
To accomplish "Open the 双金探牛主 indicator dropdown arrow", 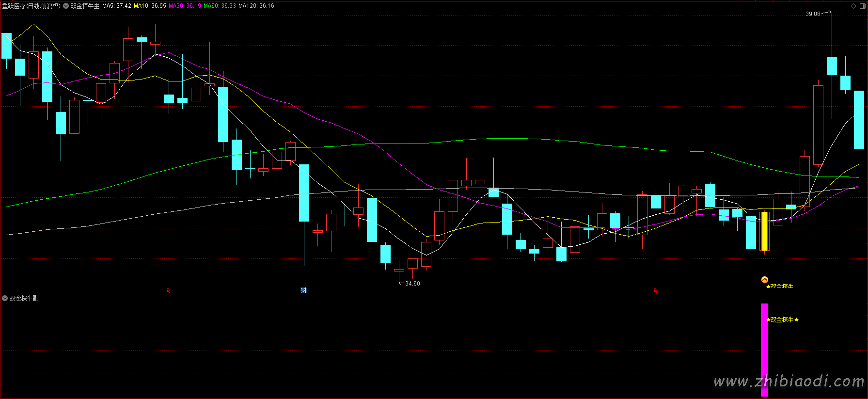I will coord(66,6).
